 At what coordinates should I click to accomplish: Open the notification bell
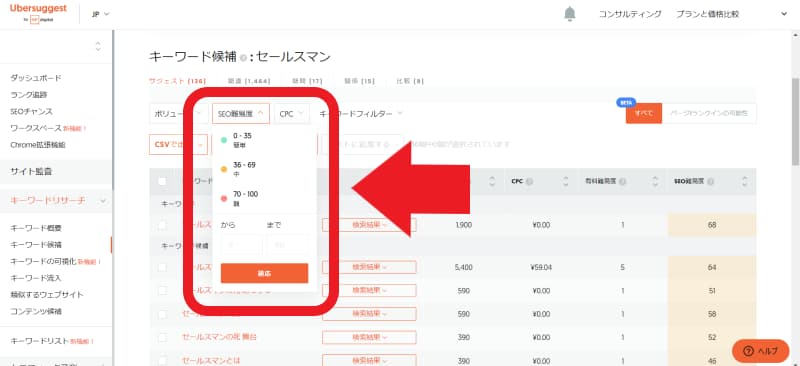569,14
